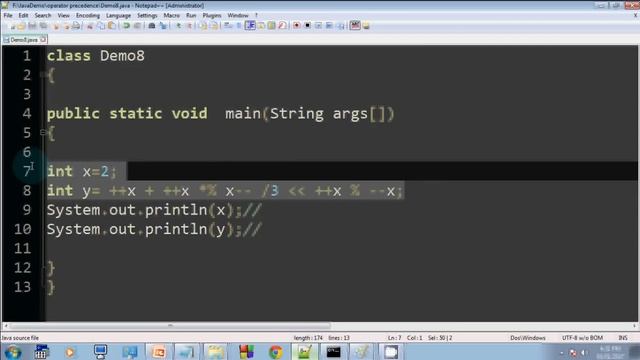This screenshot has height=360, width=640.
Task: Open the user defined language icon
Action: [261, 26]
